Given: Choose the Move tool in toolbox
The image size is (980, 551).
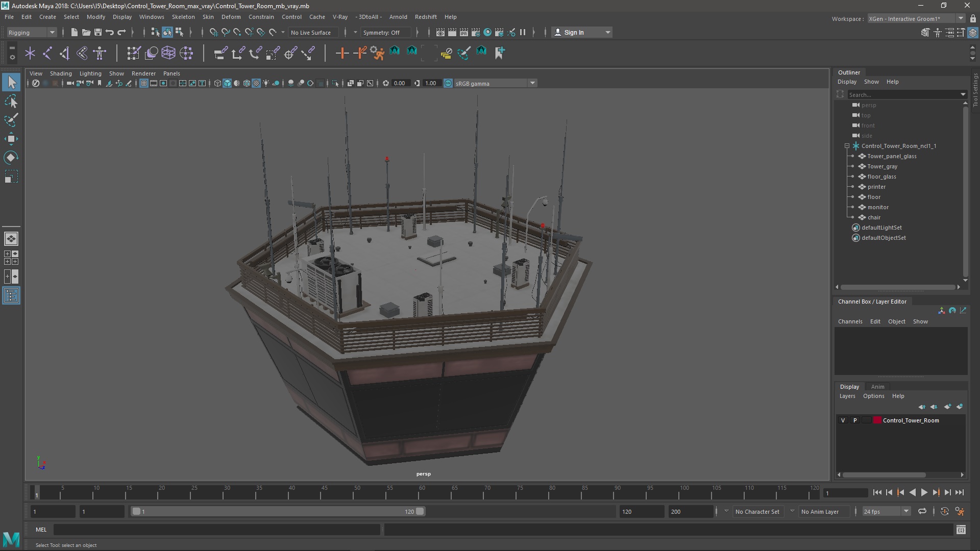Looking at the screenshot, I should point(11,139).
